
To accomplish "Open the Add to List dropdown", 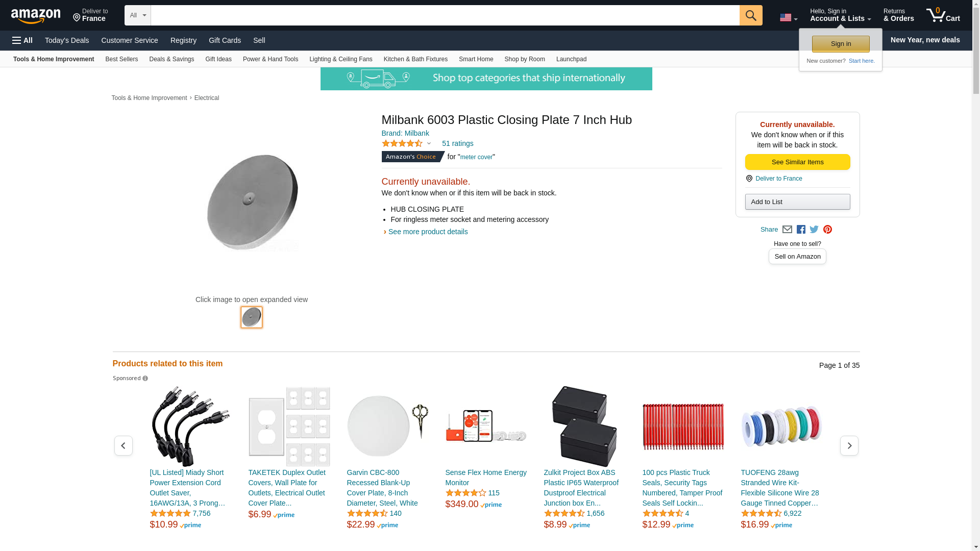I will click(x=797, y=202).
